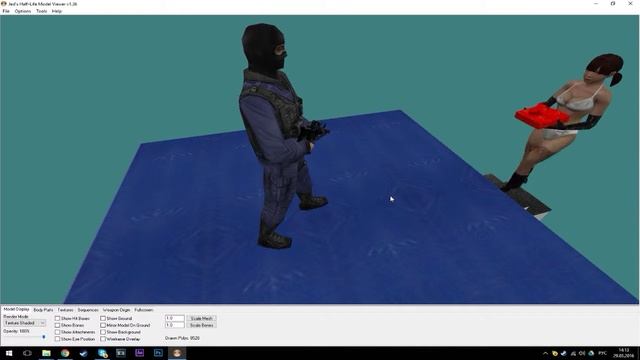640x360 pixels.
Task: Open Task View from the taskbar
Action: (27, 353)
